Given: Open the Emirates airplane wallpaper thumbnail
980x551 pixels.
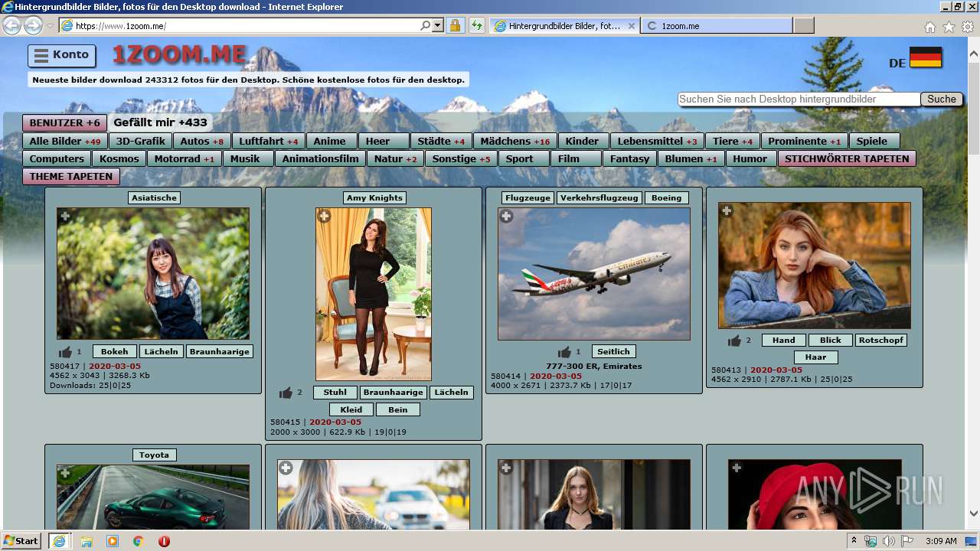Looking at the screenshot, I should pos(594,273).
